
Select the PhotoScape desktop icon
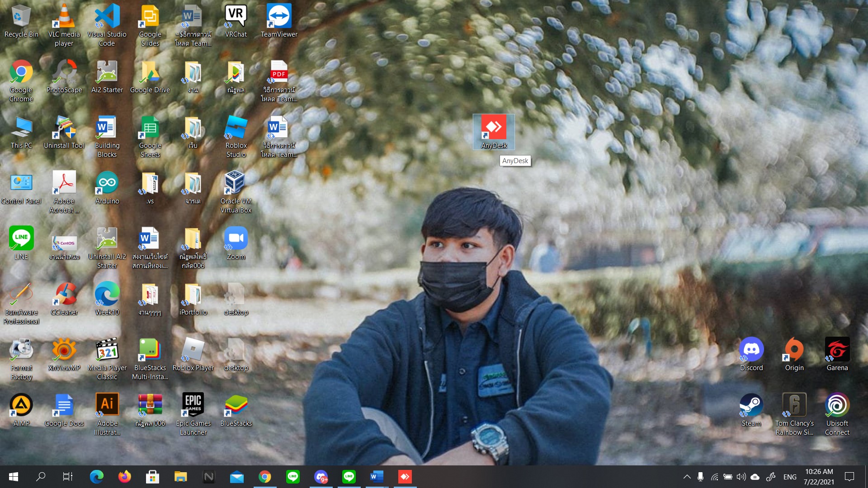click(64, 77)
